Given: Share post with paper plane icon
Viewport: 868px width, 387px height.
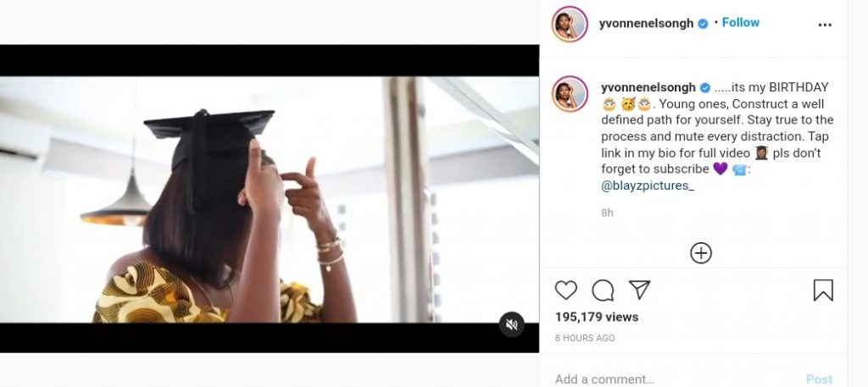Looking at the screenshot, I should pyautogui.click(x=639, y=290).
